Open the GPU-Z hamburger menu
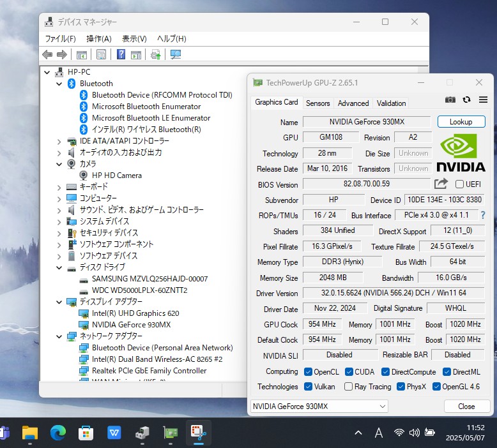 [483, 100]
